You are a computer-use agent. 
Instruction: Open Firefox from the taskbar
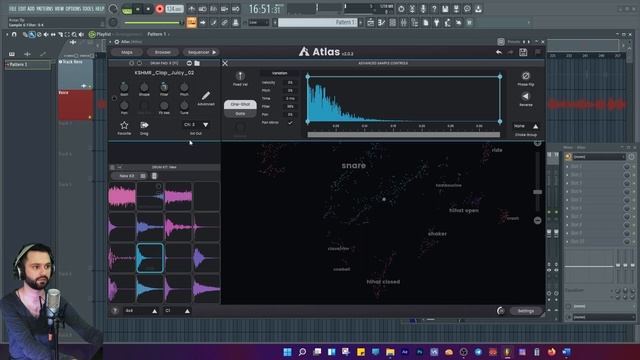(552, 352)
